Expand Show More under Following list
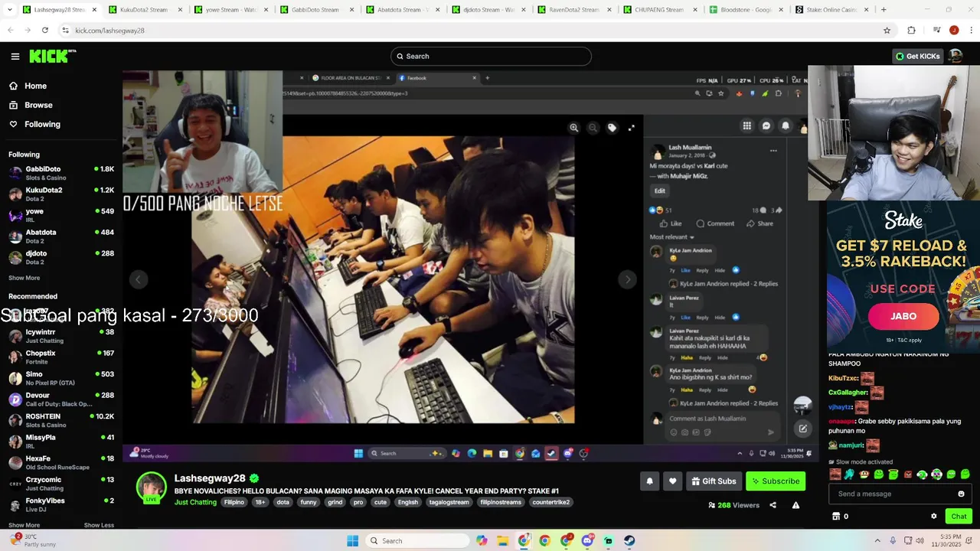980x551 pixels. (x=24, y=278)
